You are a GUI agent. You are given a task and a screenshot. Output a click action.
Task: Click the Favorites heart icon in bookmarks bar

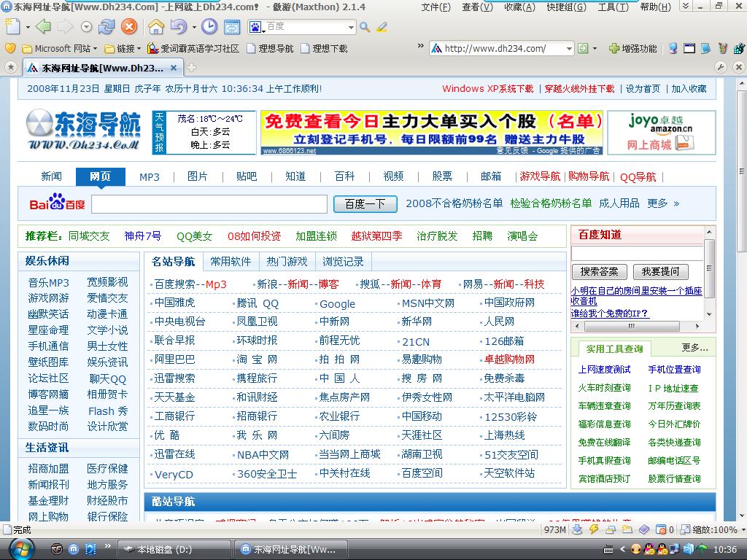10,48
